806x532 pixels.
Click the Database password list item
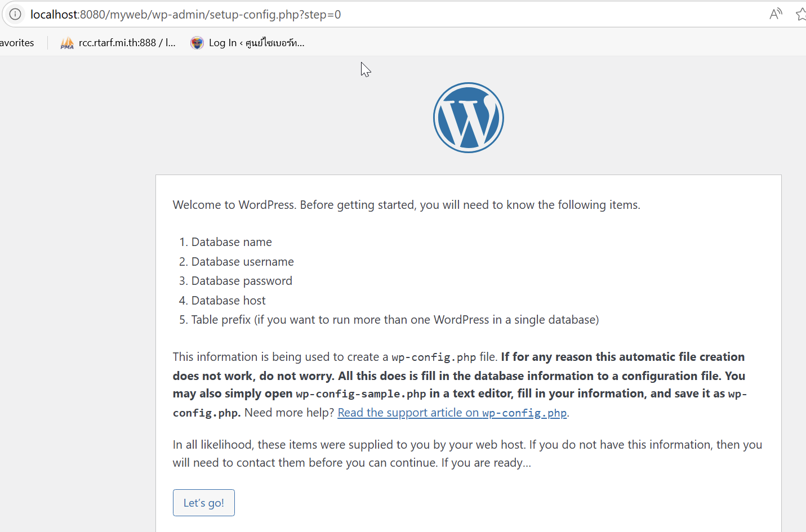tap(242, 281)
